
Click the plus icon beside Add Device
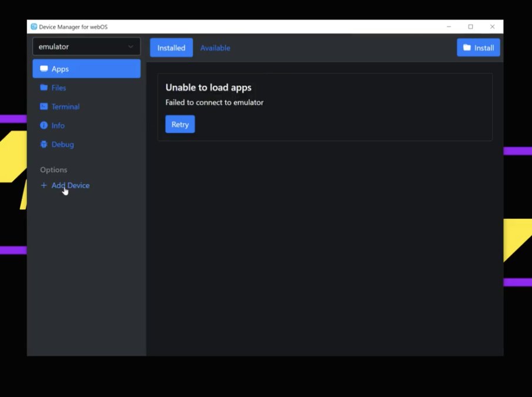pos(44,185)
